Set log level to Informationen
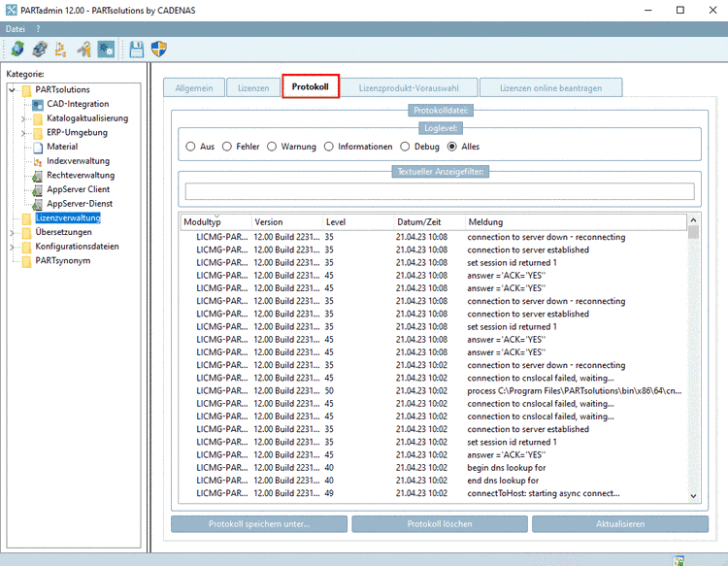This screenshot has width=728, height=566. coord(329,147)
